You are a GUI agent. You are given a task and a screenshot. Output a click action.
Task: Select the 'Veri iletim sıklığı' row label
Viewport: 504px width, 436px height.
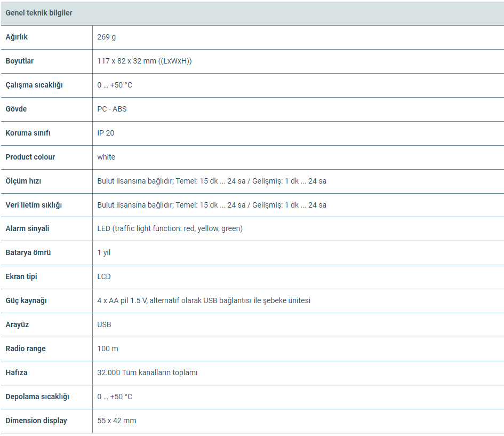34,205
